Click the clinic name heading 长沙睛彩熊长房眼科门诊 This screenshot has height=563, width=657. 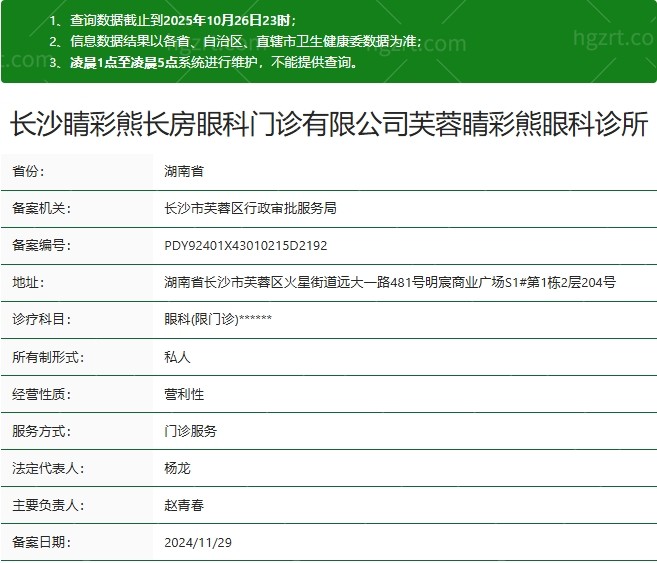(x=328, y=125)
